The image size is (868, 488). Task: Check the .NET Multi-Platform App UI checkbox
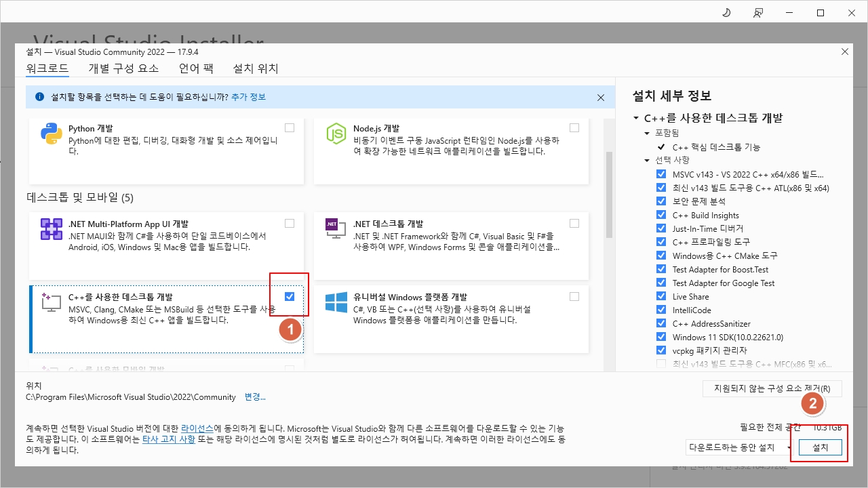tap(290, 223)
